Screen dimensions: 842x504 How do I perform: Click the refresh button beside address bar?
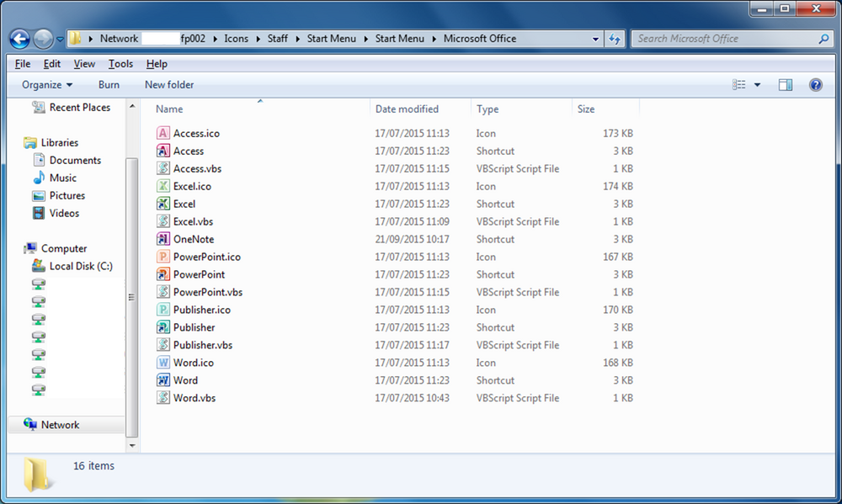point(615,39)
